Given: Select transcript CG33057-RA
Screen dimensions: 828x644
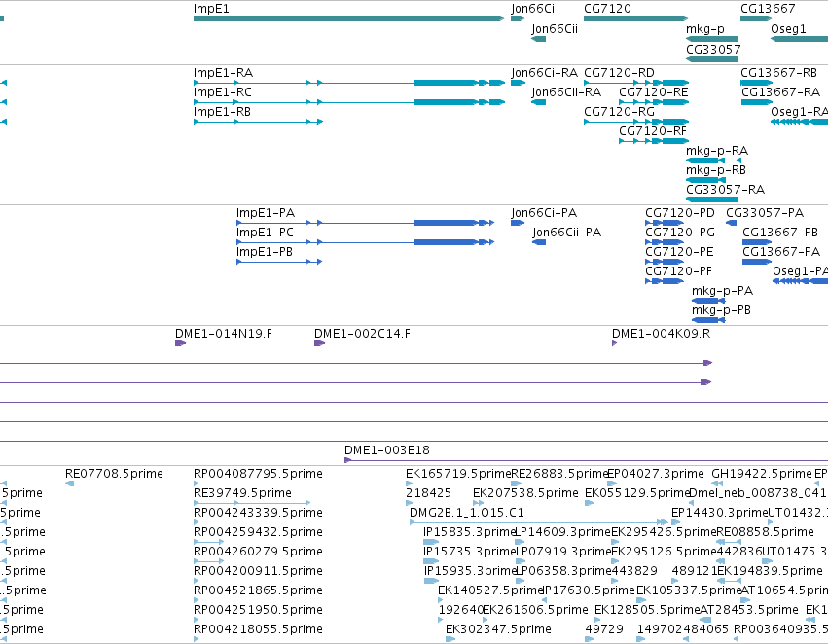Looking at the screenshot, I should click(x=711, y=199).
